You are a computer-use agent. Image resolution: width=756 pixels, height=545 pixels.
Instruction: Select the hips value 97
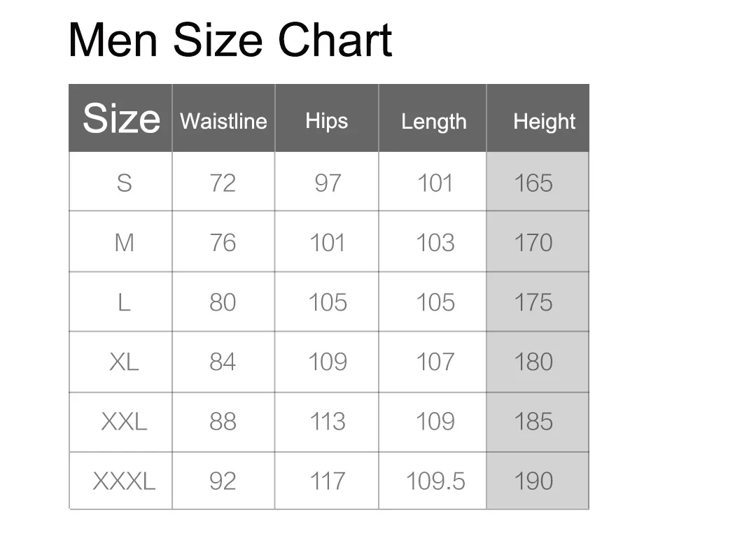point(328,183)
